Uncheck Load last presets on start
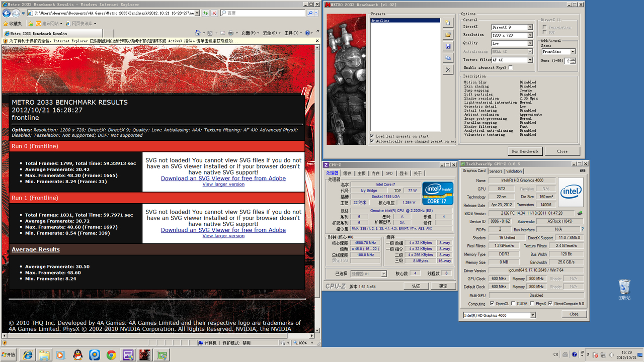 point(372,136)
